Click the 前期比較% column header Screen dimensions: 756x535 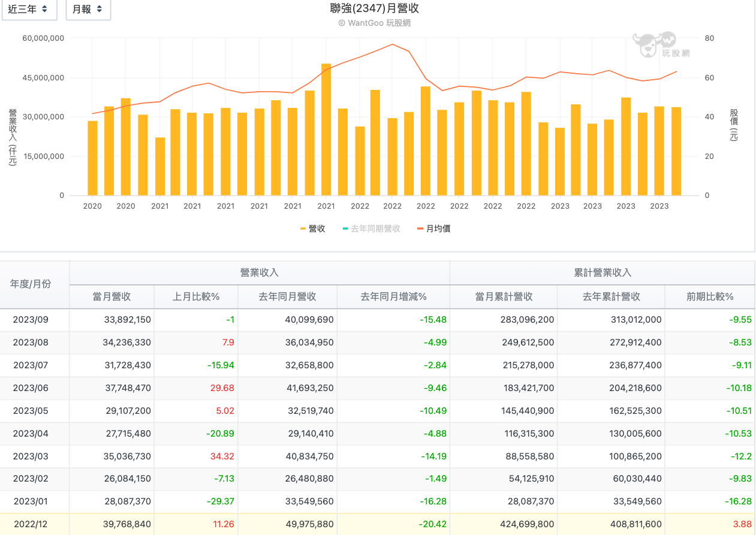click(x=710, y=297)
